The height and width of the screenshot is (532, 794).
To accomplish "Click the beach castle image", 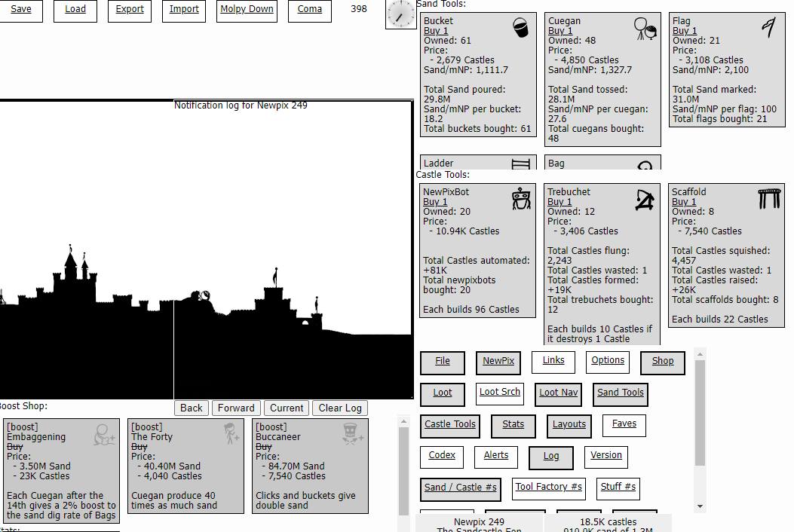I will pyautogui.click(x=206, y=251).
